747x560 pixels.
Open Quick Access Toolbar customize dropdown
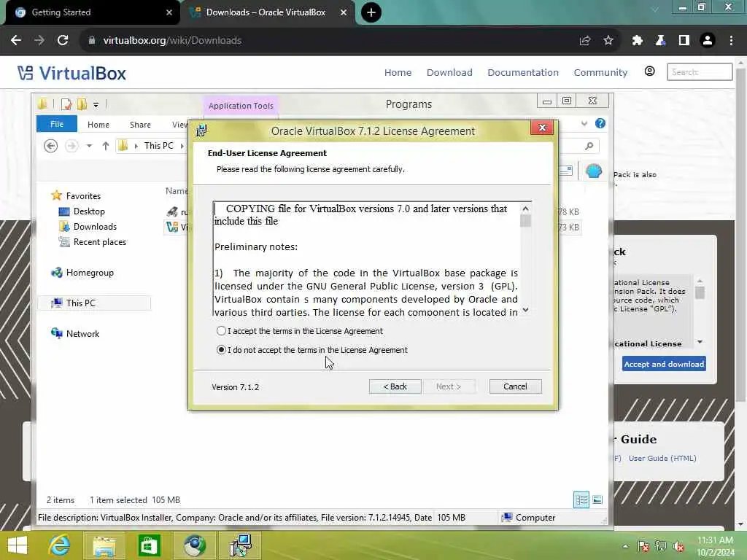(96, 105)
